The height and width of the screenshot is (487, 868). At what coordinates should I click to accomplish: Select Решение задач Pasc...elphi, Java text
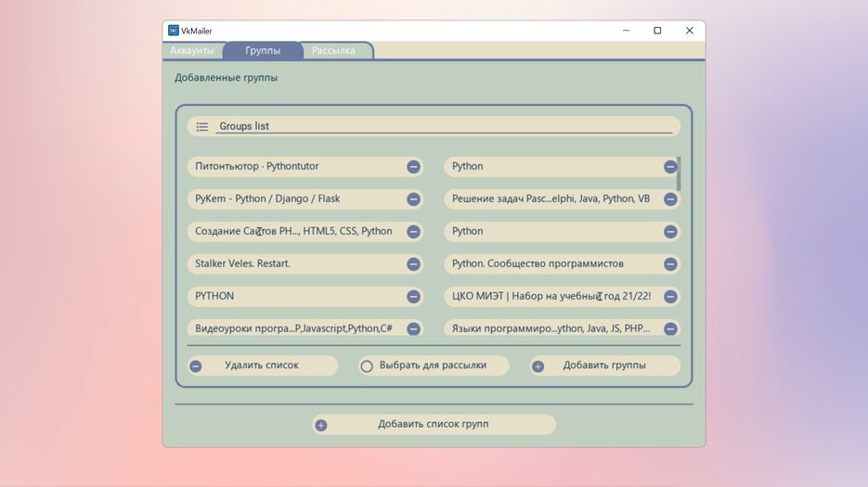pos(551,199)
